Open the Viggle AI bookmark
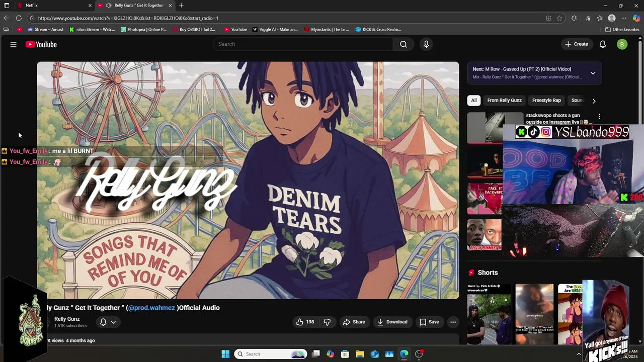Screen dimensions: 644x362 point(275,30)
